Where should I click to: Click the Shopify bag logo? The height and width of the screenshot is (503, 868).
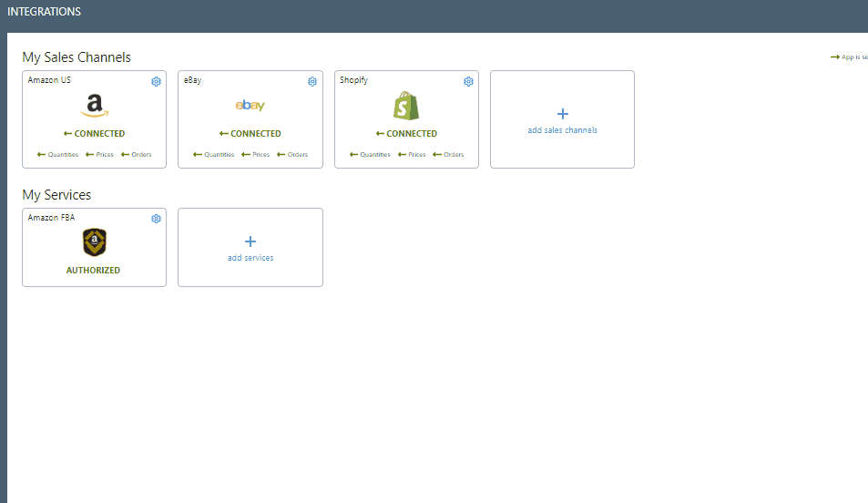tap(406, 106)
